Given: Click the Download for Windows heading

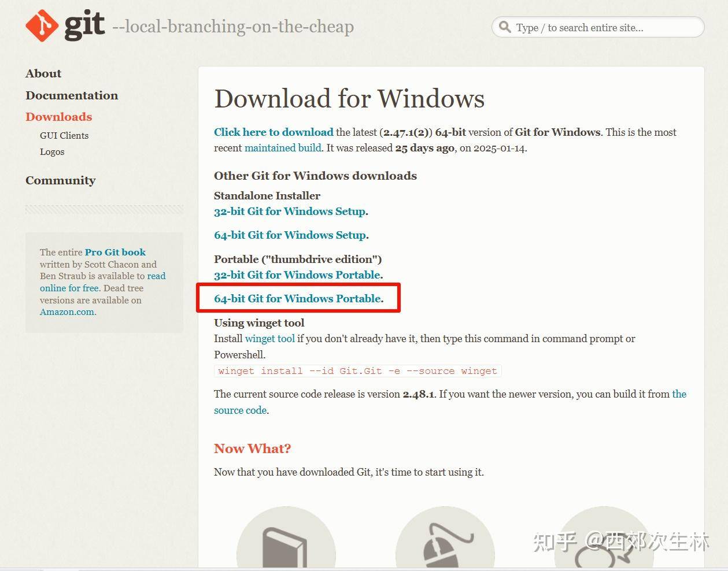Looking at the screenshot, I should point(349,99).
